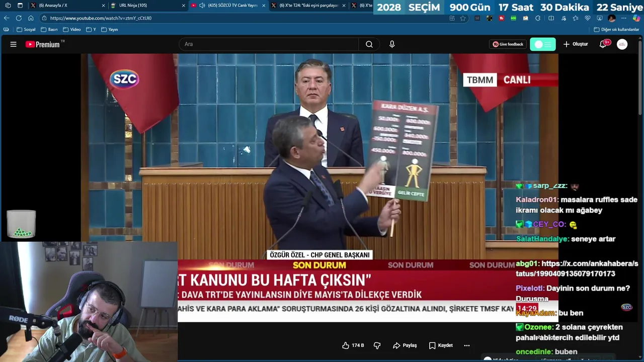Screen dimensions: 644x362
Task: Open the YouTube account avatar menu
Action: (622, 44)
